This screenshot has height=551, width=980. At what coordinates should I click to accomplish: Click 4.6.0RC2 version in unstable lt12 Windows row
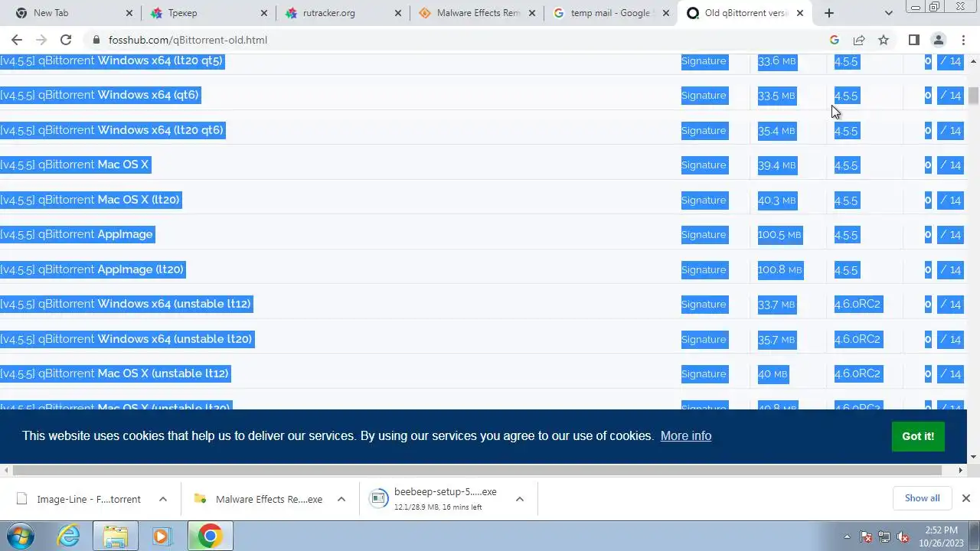click(x=857, y=305)
